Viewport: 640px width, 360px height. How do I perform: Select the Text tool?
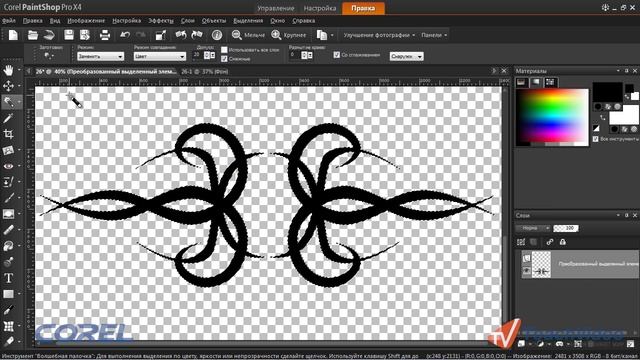8,278
